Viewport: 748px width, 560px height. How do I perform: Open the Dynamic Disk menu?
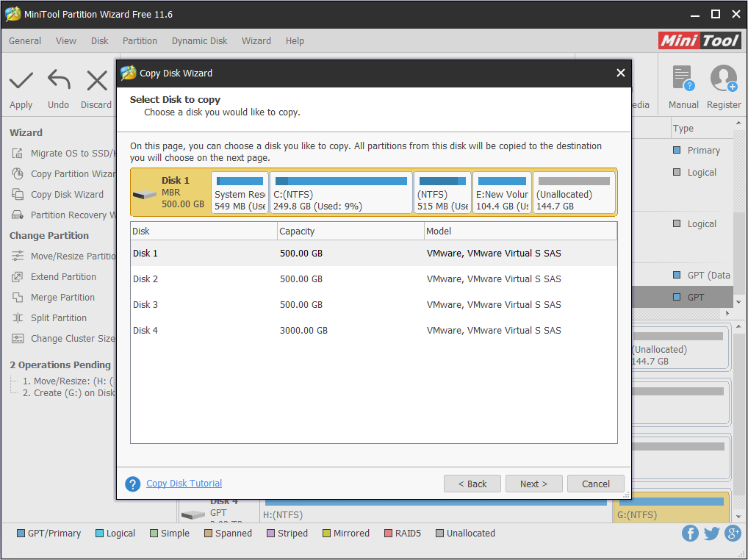click(199, 41)
